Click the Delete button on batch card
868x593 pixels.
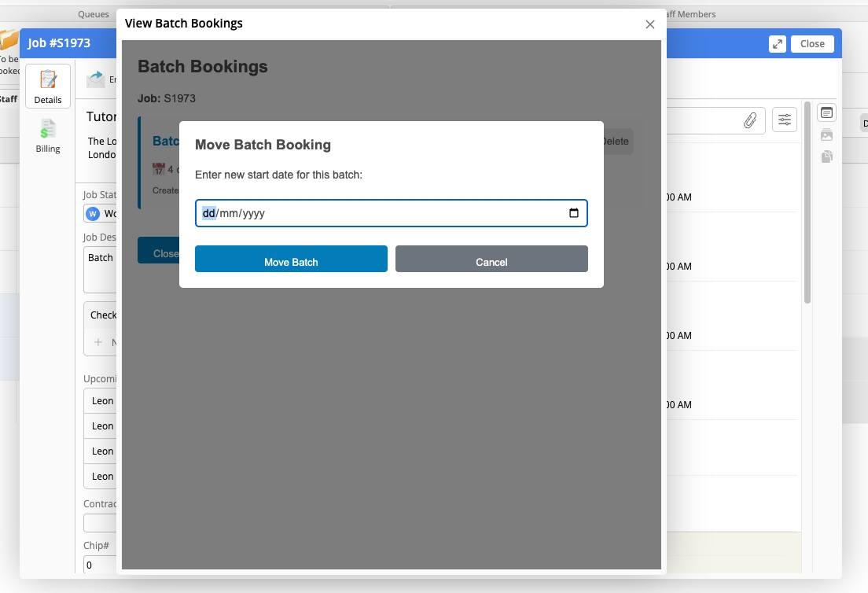point(614,142)
